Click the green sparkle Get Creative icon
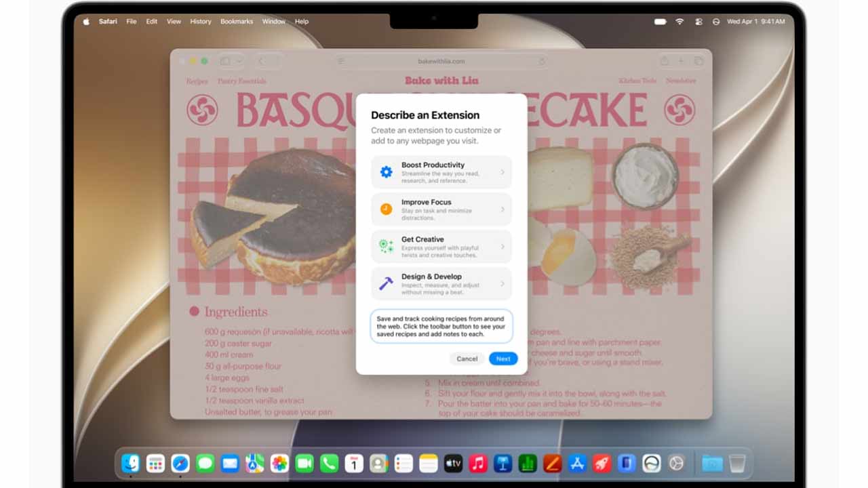Viewport: 868px width, 488px height. [386, 247]
